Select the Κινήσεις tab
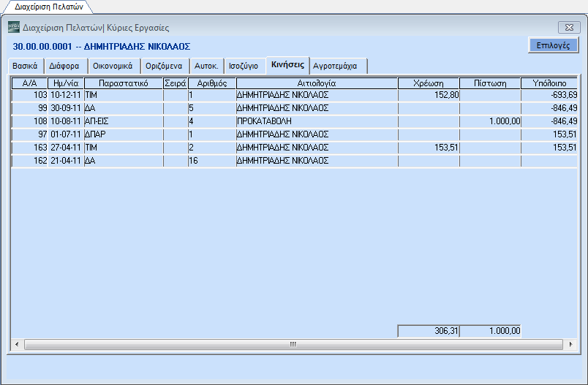This screenshot has width=588, height=385. [x=287, y=65]
